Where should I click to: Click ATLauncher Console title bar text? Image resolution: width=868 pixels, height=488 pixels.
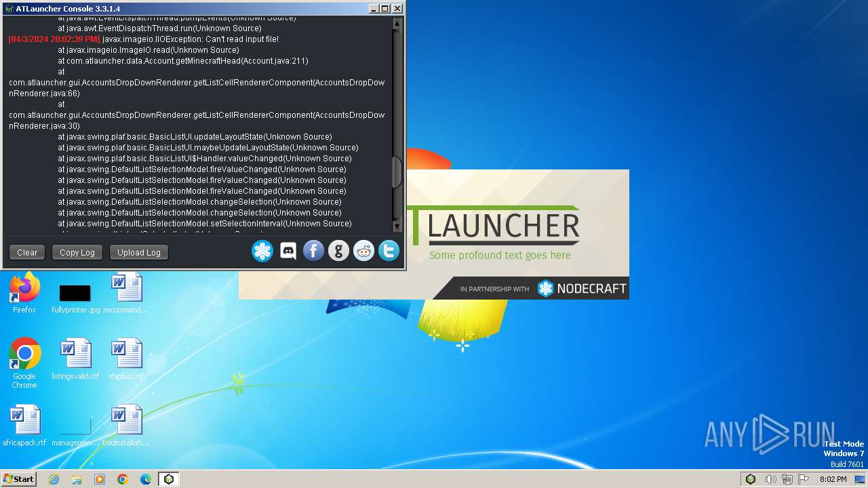[x=68, y=9]
